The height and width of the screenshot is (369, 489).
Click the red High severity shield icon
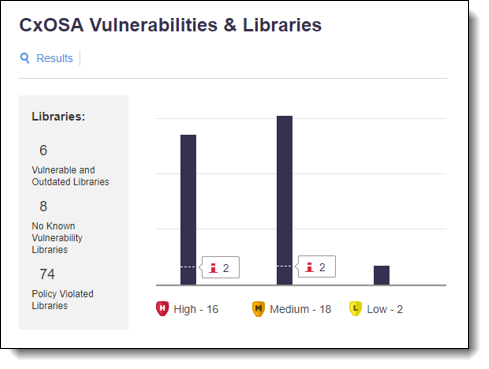pos(162,308)
